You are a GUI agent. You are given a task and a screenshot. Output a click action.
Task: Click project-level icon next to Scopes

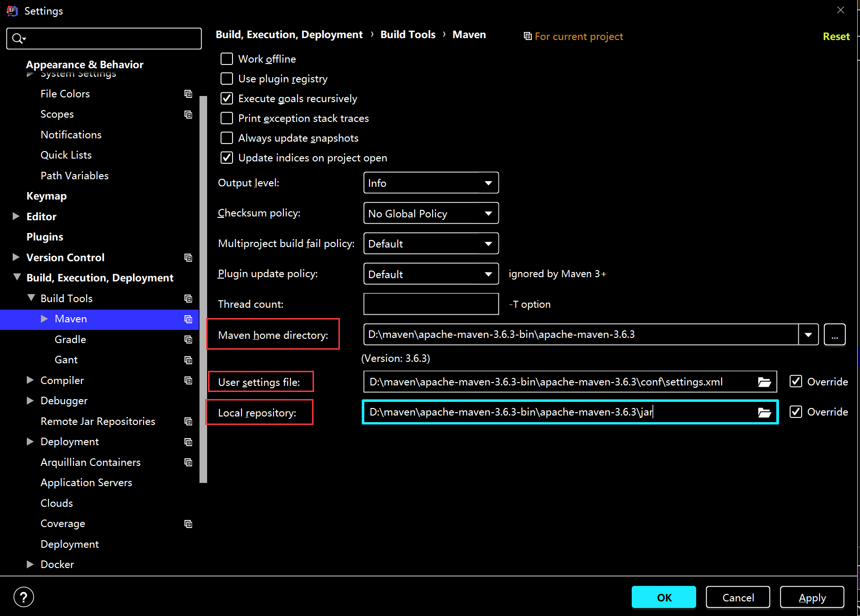point(188,114)
